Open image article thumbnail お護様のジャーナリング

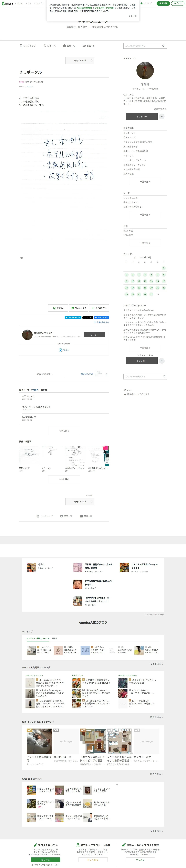(76, 456)
